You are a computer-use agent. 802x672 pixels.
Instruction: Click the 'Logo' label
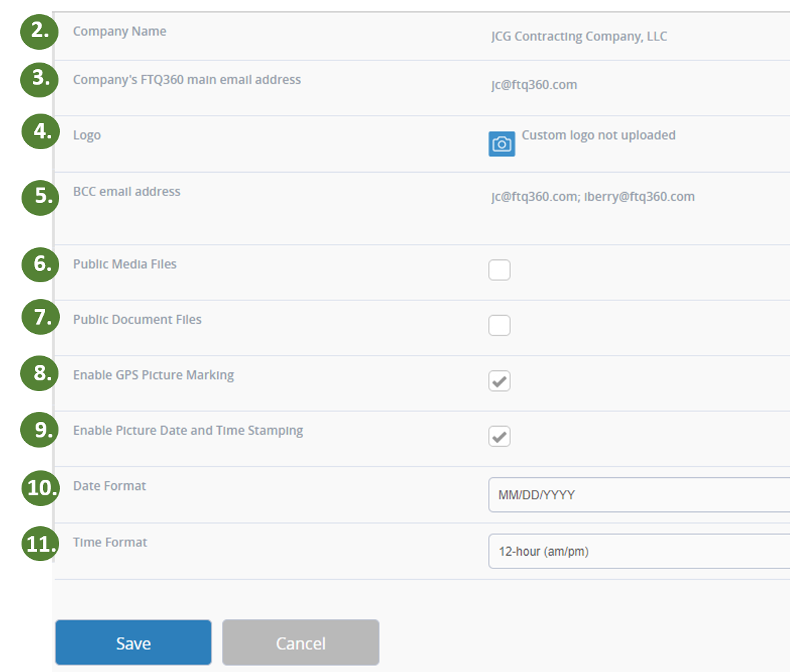[x=87, y=136]
